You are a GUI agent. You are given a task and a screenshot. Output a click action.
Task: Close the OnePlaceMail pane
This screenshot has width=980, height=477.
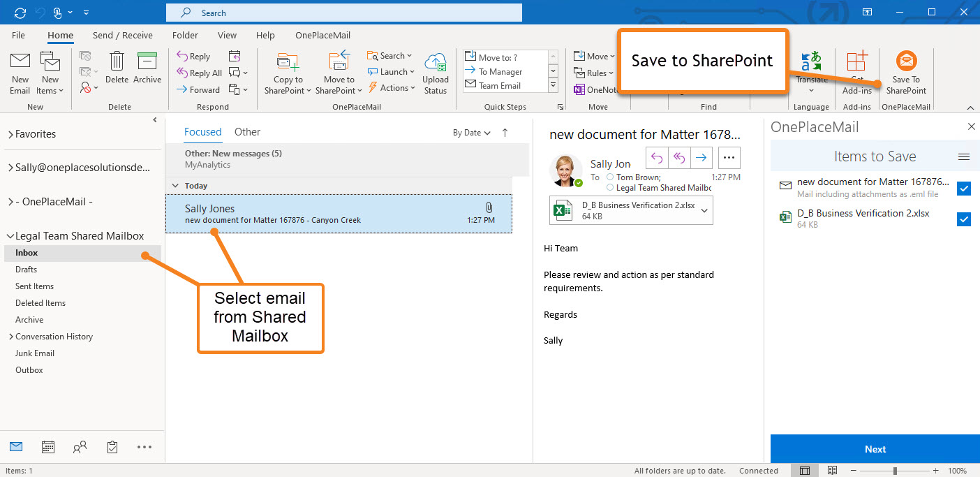pyautogui.click(x=971, y=126)
